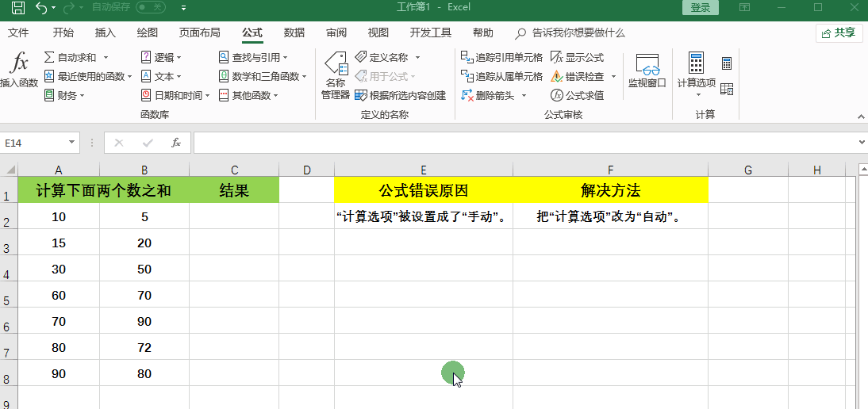This screenshot has width=868, height=409.
Task: Open the Name Manager (名称管理器)
Action: (x=336, y=76)
